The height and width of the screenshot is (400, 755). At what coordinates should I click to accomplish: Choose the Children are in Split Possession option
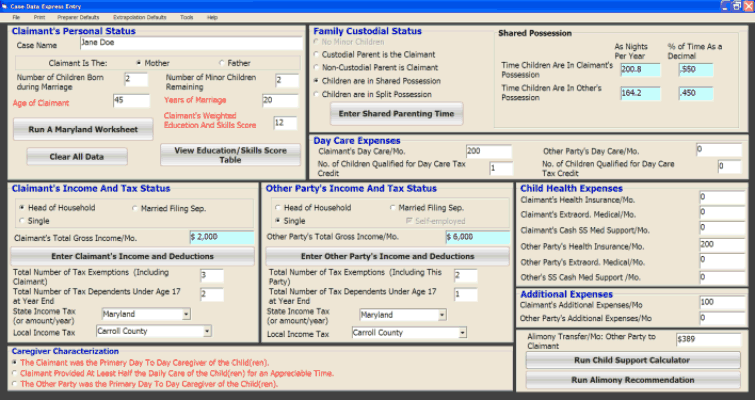pos(317,94)
